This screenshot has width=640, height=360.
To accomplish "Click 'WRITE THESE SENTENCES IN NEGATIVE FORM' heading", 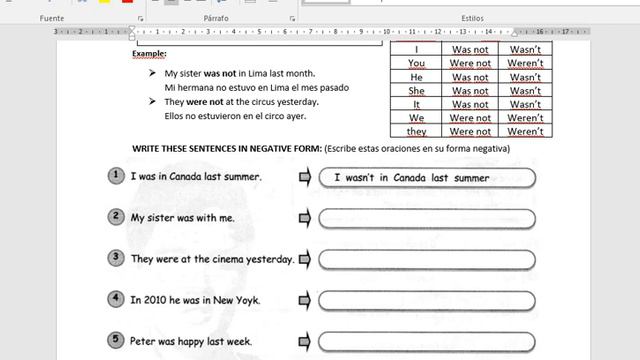I will tap(227, 149).
